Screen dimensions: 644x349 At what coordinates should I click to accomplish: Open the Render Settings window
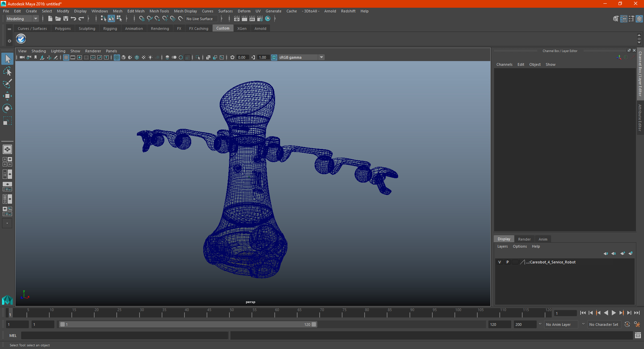[x=260, y=19]
